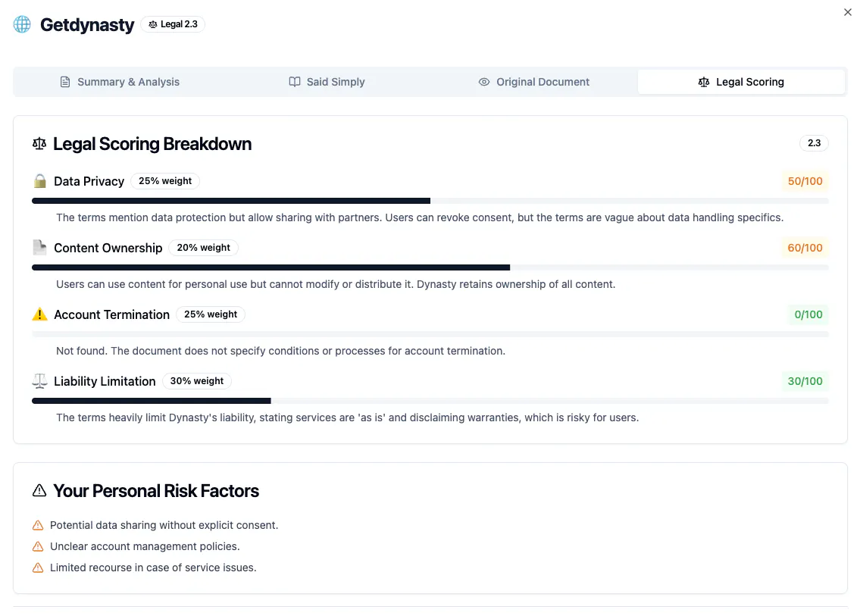This screenshot has width=860, height=616.
Task: Click the 'Not found' account termination description
Action: [281, 351]
